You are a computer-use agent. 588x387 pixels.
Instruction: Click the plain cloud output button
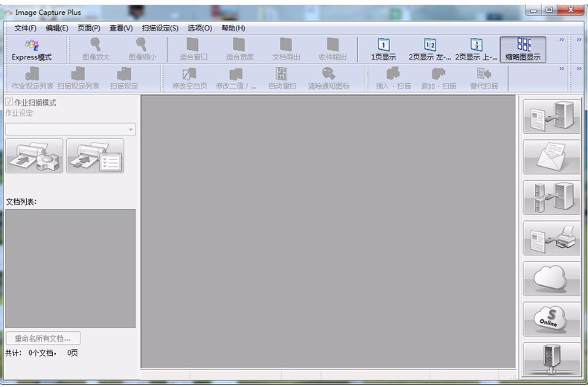pyautogui.click(x=552, y=278)
